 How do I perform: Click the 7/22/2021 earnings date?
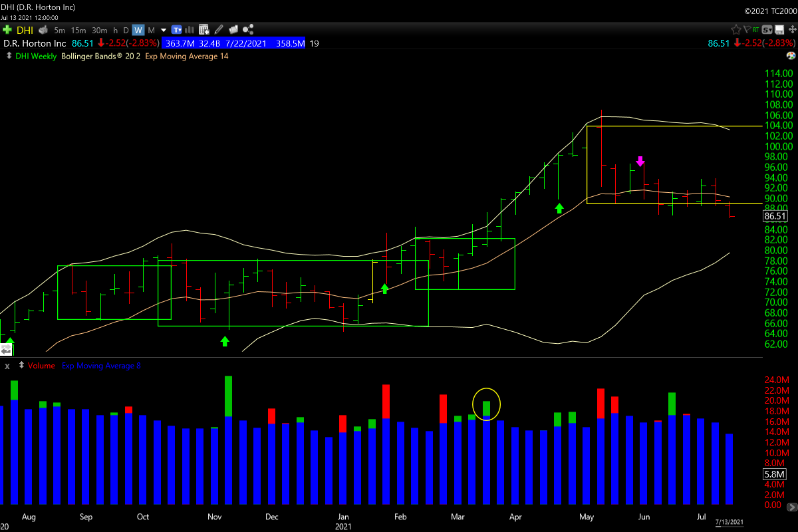(x=246, y=43)
